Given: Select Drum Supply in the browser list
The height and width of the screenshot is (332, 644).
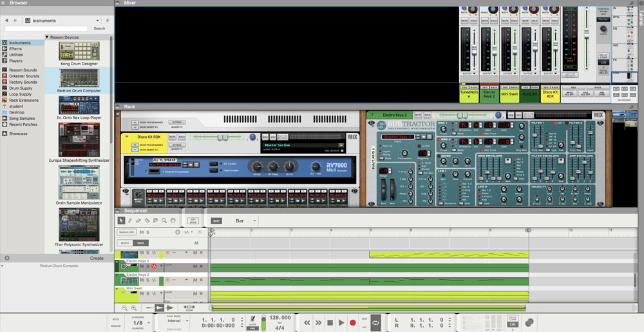Looking at the screenshot, I should [x=21, y=88].
